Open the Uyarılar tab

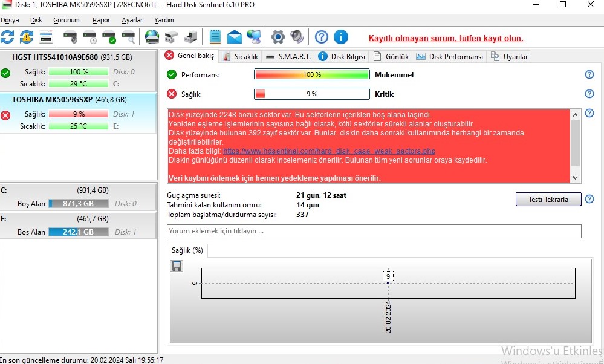pyautogui.click(x=509, y=57)
